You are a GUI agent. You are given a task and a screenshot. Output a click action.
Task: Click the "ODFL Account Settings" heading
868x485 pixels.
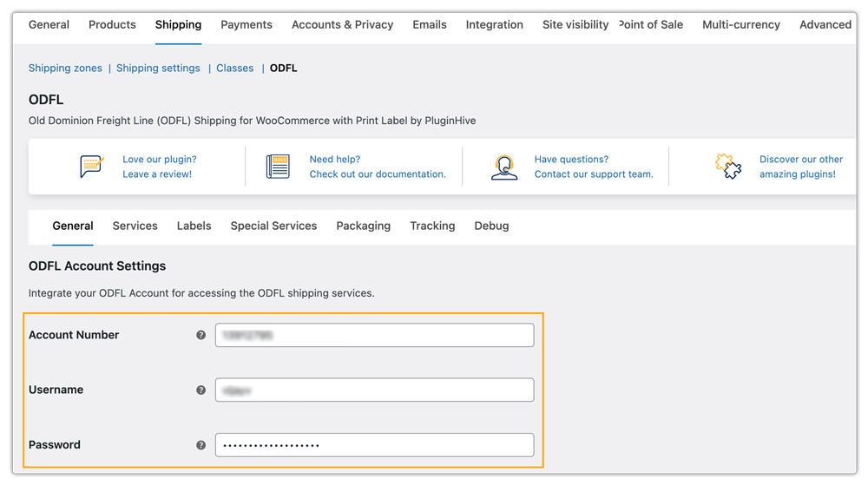[97, 266]
